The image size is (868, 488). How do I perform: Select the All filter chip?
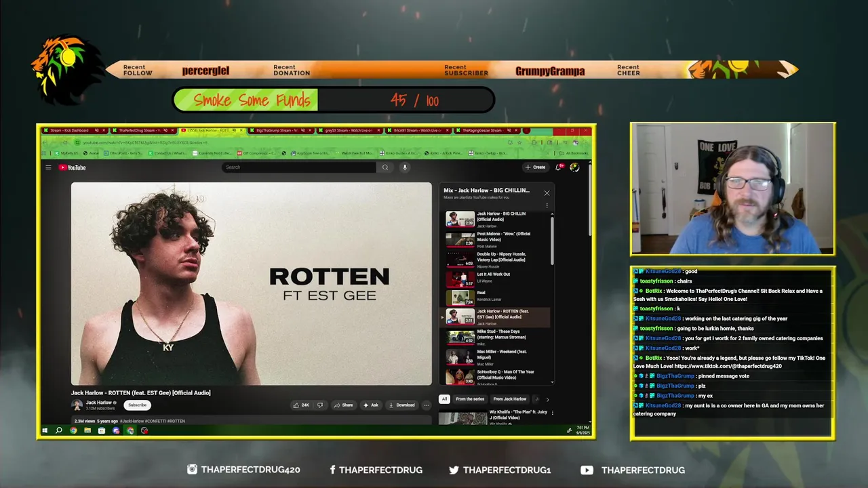coord(444,399)
